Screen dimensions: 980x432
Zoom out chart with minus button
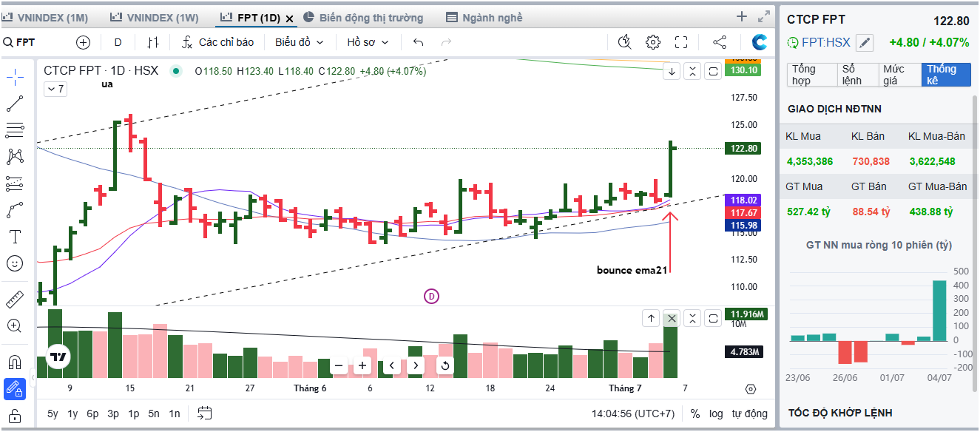pos(339,365)
